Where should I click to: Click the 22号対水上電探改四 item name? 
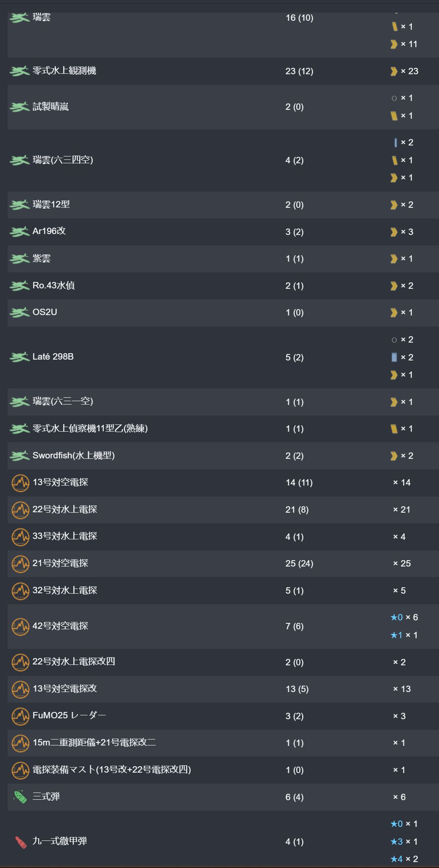(x=74, y=661)
